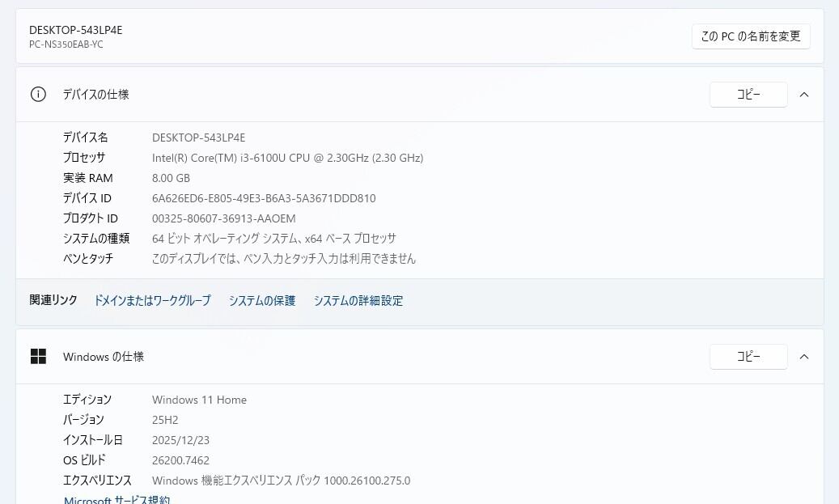Click the OS ビルド label
839x504 pixels.
84,460
